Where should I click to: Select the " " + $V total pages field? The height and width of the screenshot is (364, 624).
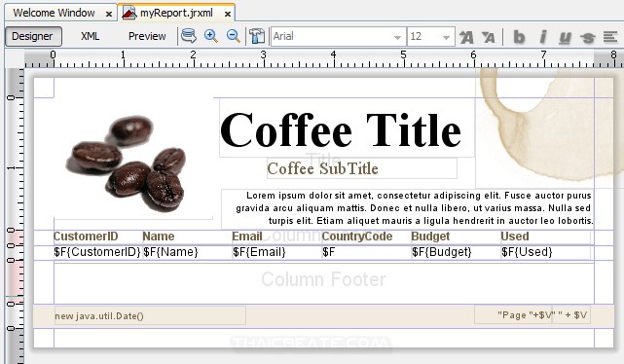tap(571, 315)
